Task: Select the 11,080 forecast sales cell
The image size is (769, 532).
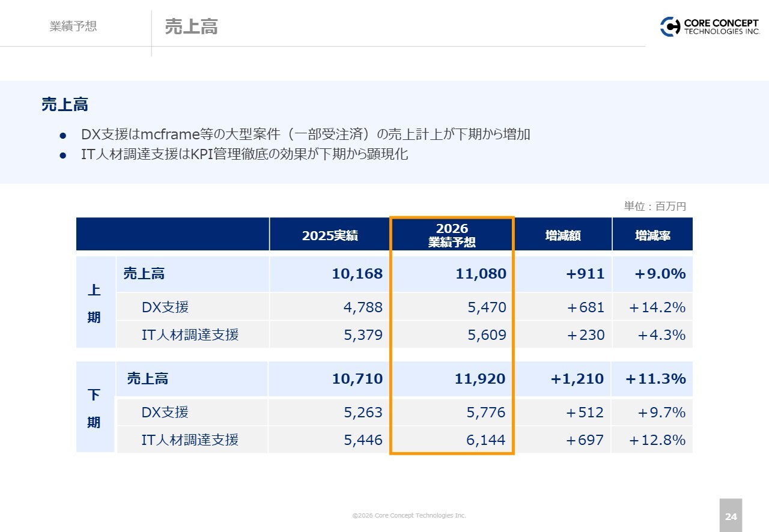Action: [480, 274]
